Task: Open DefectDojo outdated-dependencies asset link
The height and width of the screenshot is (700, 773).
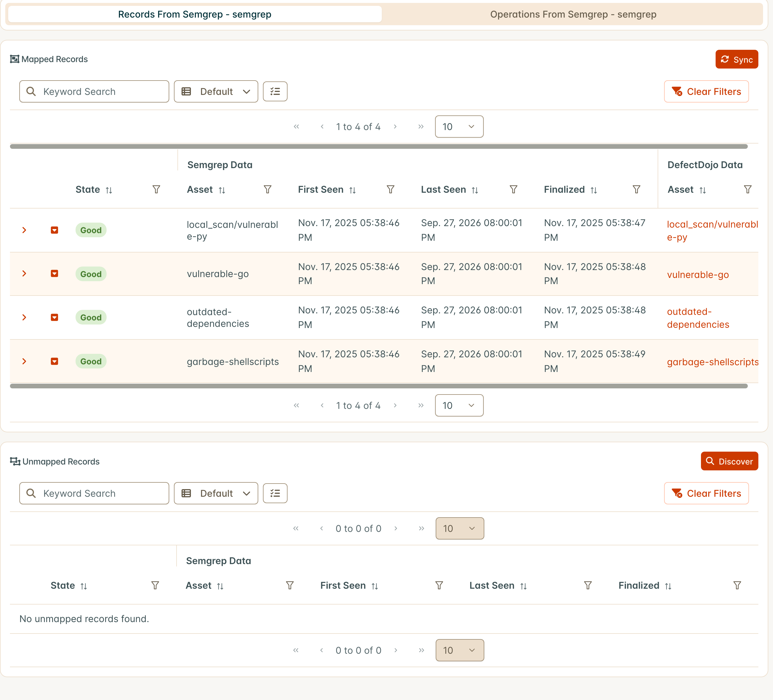Action: [698, 318]
